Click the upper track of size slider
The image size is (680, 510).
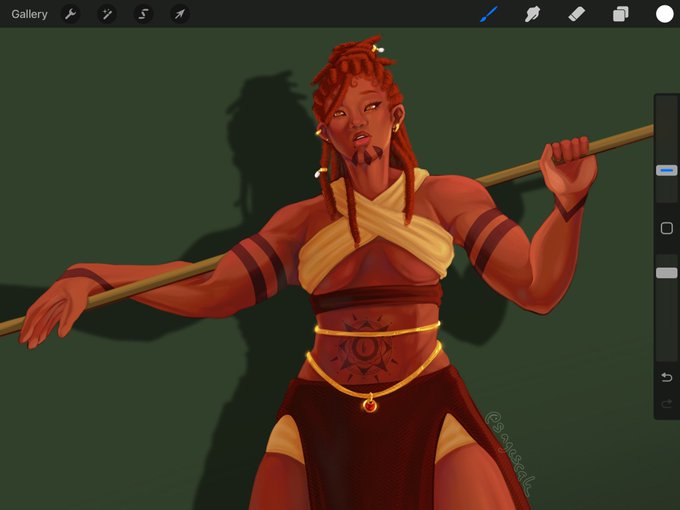pyautogui.click(x=667, y=130)
